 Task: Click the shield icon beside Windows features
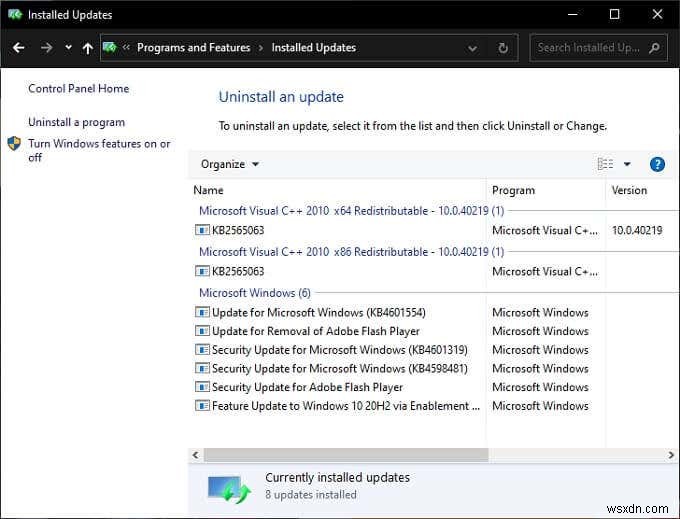(x=14, y=143)
